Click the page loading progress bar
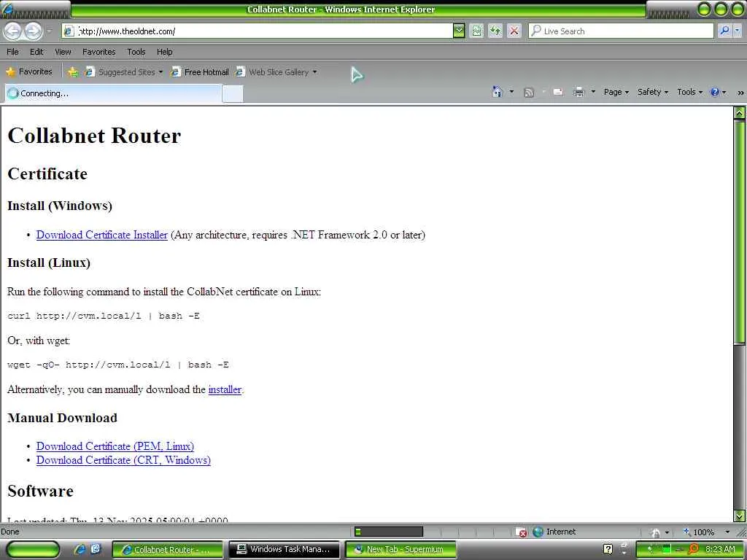Viewport: 747px width, 560px height. tap(388, 532)
